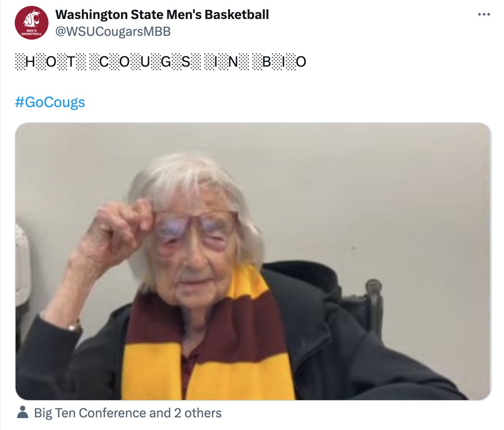The image size is (504, 430).
Task: Open the attached tweet photo
Action: 253,261
